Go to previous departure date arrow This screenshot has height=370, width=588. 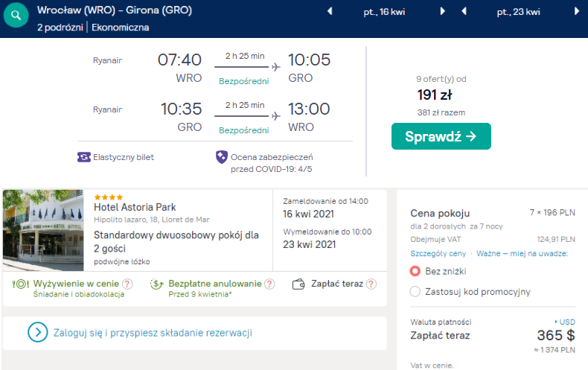[x=329, y=11]
